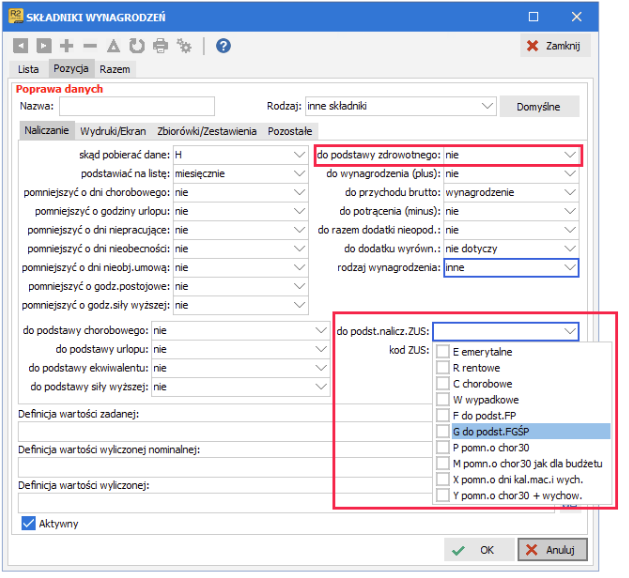629x578 pixels.
Task: Open do podstawy ekwiwalentu dropdown
Action: tap(241, 368)
